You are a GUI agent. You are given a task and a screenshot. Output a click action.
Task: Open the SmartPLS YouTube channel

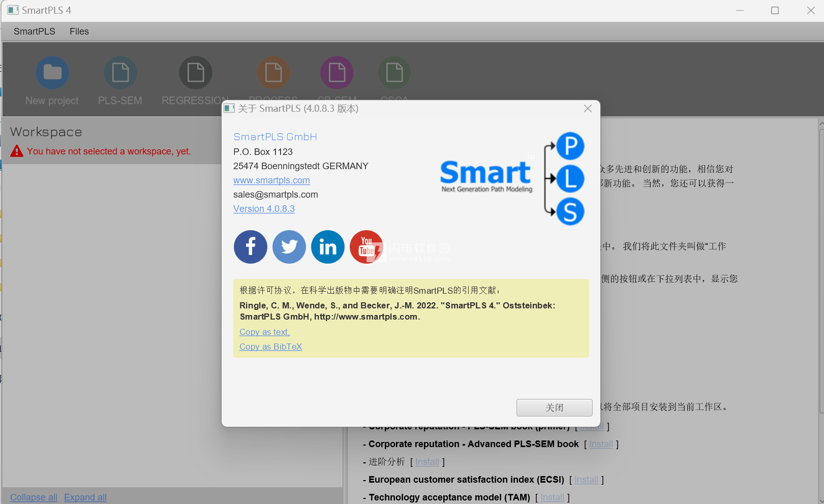point(366,247)
